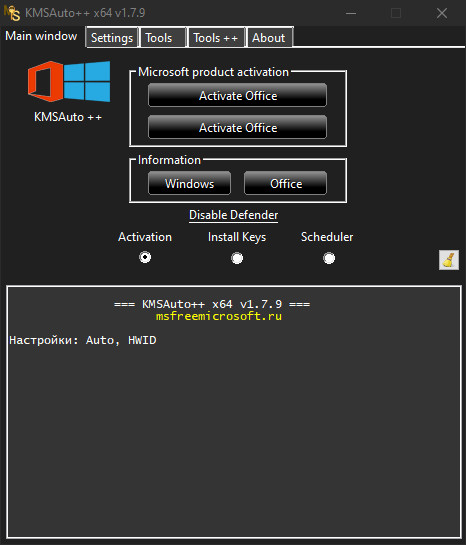Open the Settings tab
Image resolution: width=466 pixels, height=545 pixels.
[x=112, y=38]
